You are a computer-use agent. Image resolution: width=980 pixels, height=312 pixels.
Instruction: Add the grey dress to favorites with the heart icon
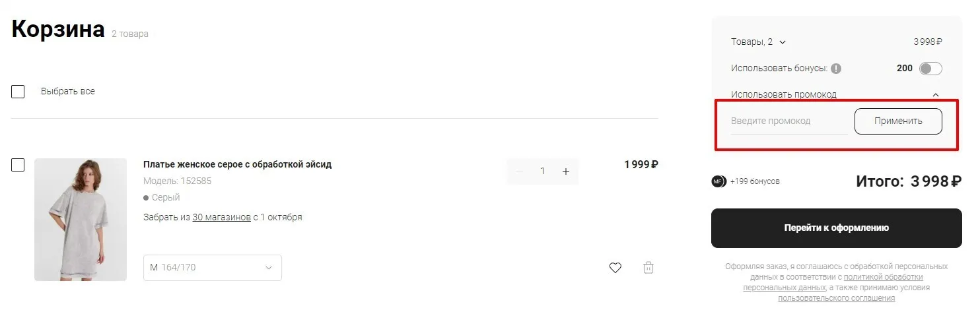click(x=615, y=268)
